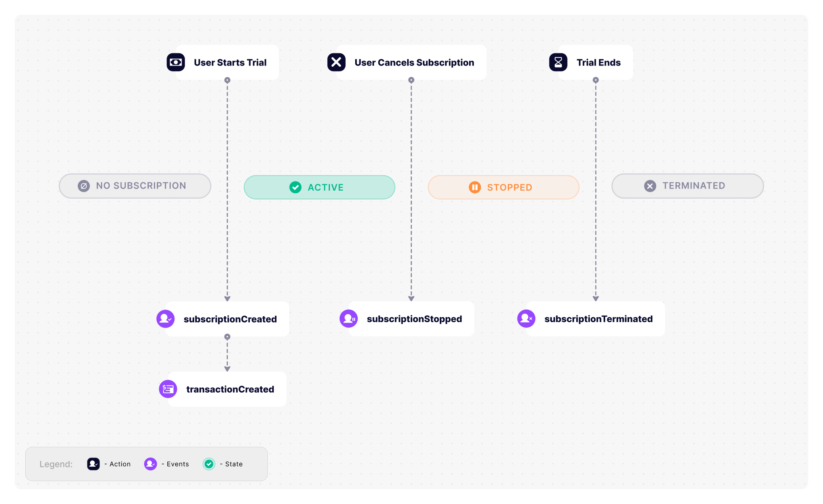Screen dimensions: 823x504
Task: Click the User Starts Trial money icon
Action: tap(176, 62)
